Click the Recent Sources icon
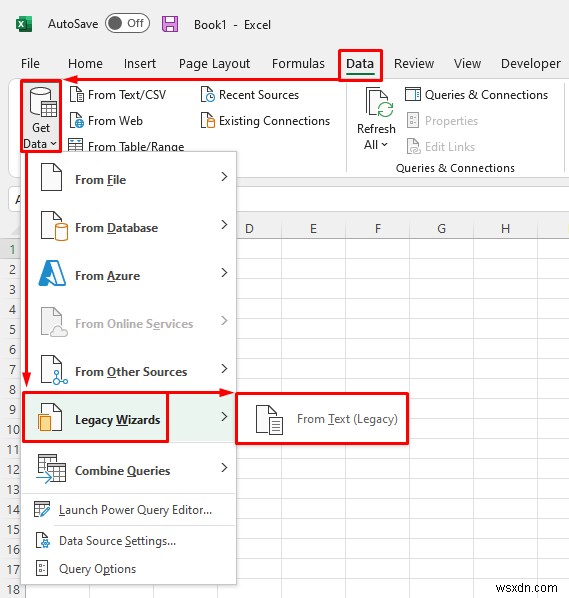The height and width of the screenshot is (598, 569). 208,94
